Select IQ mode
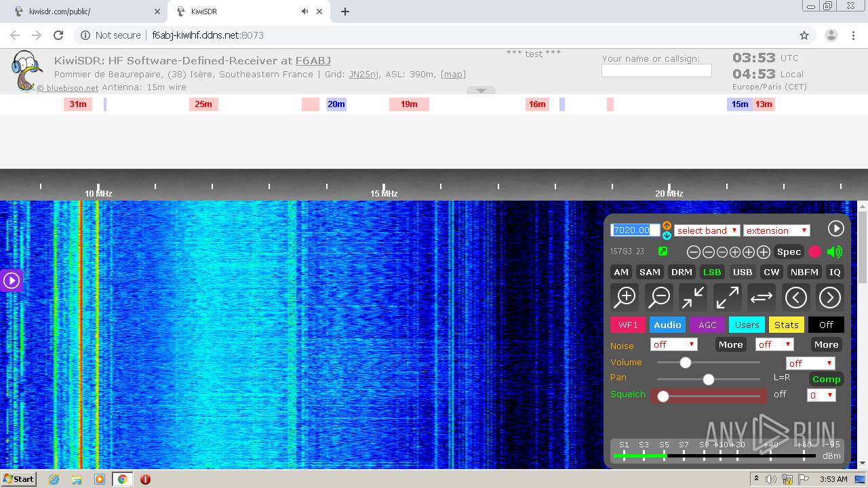868x488 pixels. pos(835,272)
